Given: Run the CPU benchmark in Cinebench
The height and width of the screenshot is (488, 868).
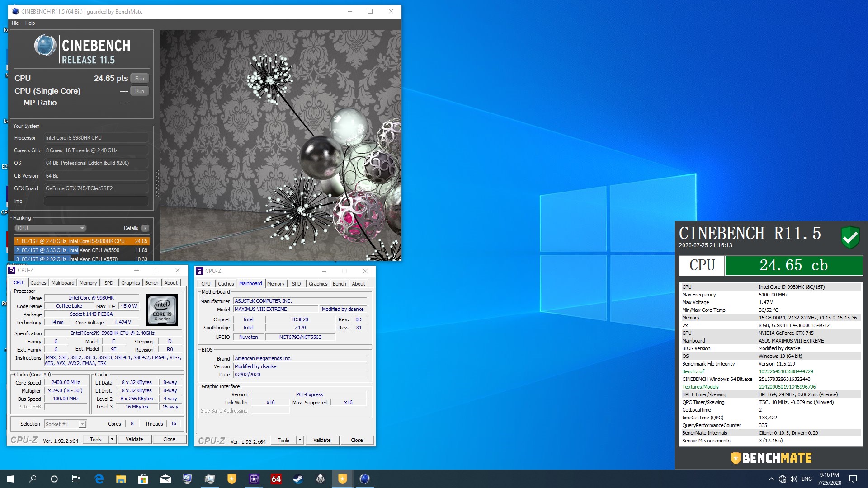Looking at the screenshot, I should (140, 78).
